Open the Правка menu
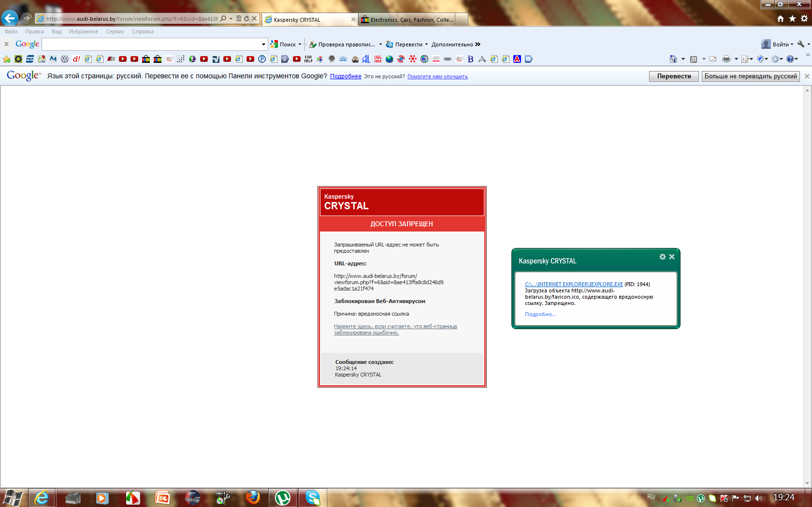This screenshot has width=812, height=507. [x=34, y=31]
